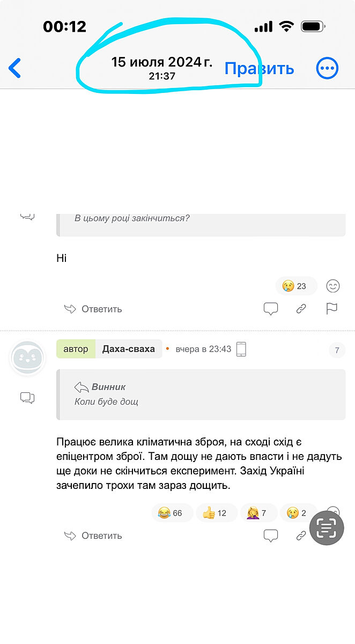Tap the Править edit button
This screenshot has height=644, width=355.
pos(259,69)
